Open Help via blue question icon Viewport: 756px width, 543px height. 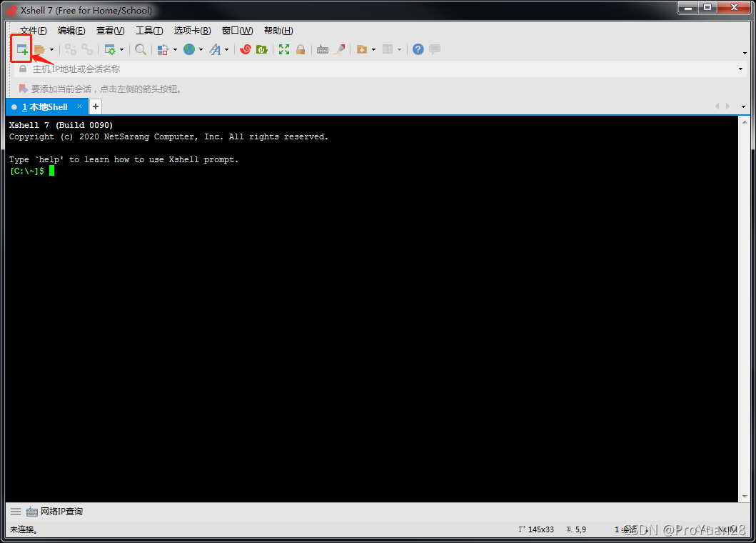(x=418, y=49)
